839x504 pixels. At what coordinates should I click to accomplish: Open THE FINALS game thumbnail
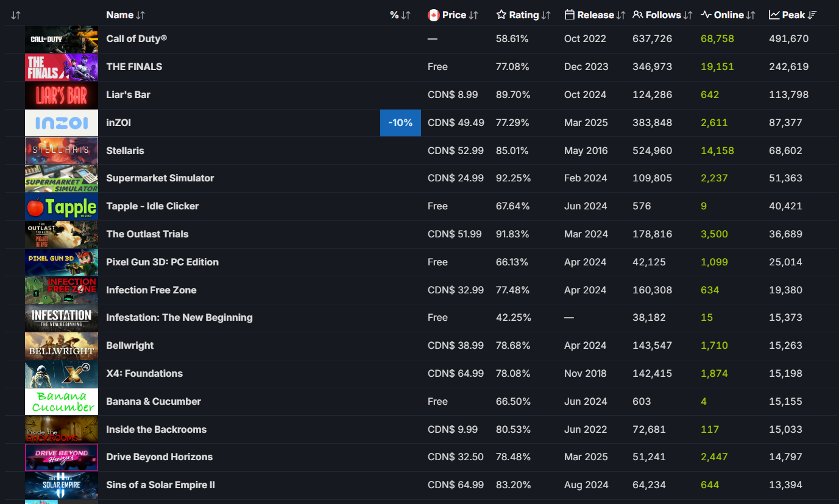tap(62, 67)
